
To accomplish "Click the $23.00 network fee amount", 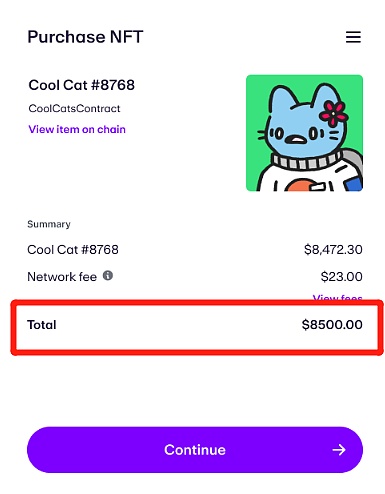I will (x=341, y=276).
